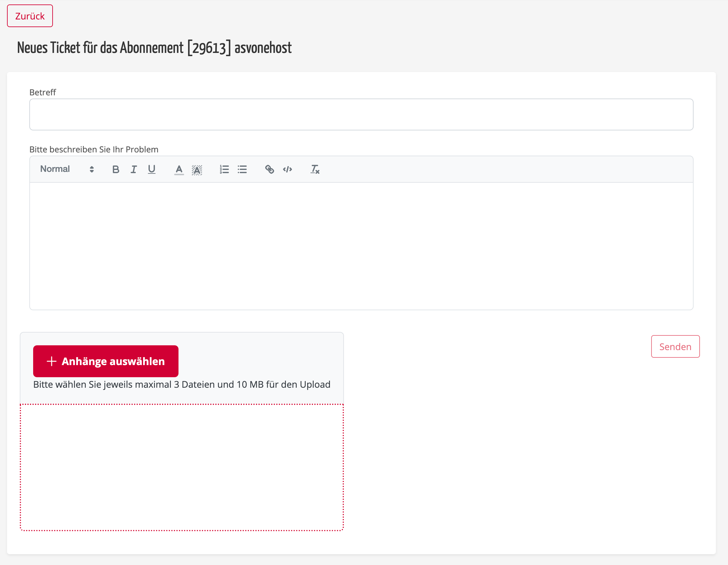Toggle Italic text formatting

[x=133, y=170]
